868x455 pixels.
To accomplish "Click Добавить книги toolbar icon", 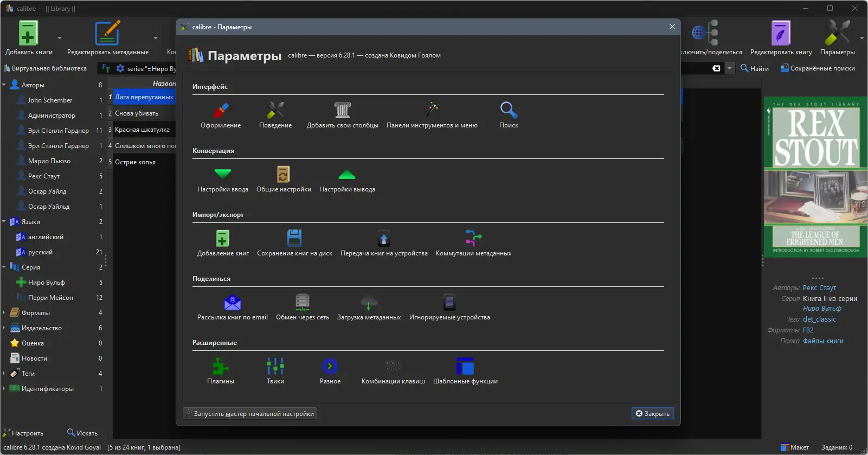I will coord(29,38).
